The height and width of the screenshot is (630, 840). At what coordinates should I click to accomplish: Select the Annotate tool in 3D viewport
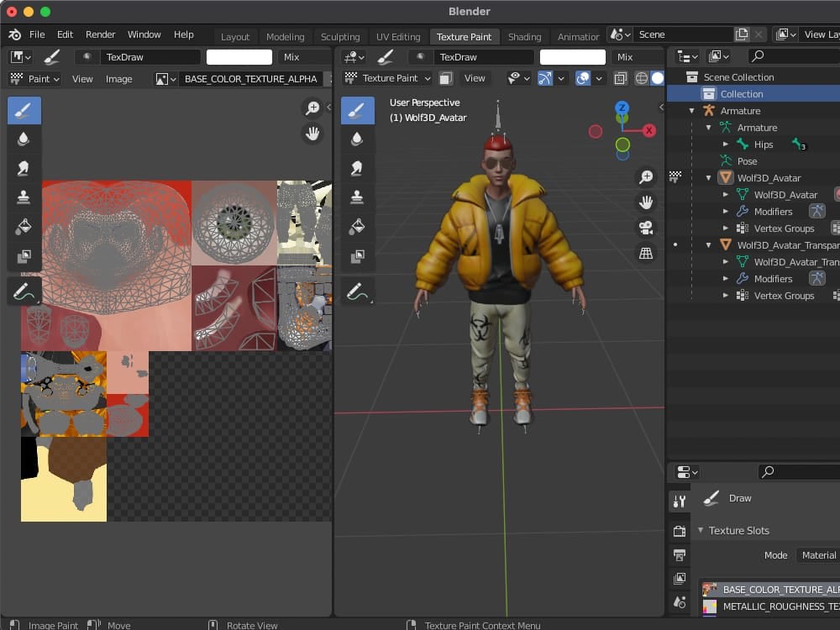[357, 291]
